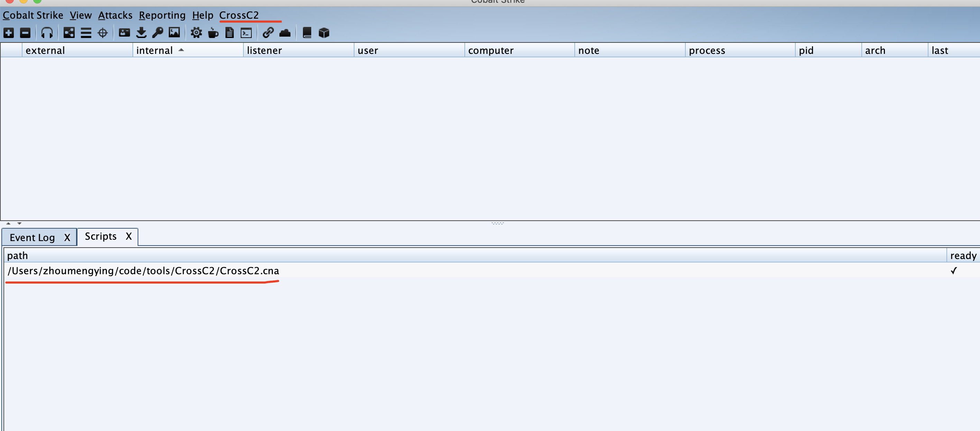Click the gear payload generator icon
This screenshot has height=431, width=980.
pyautogui.click(x=196, y=33)
